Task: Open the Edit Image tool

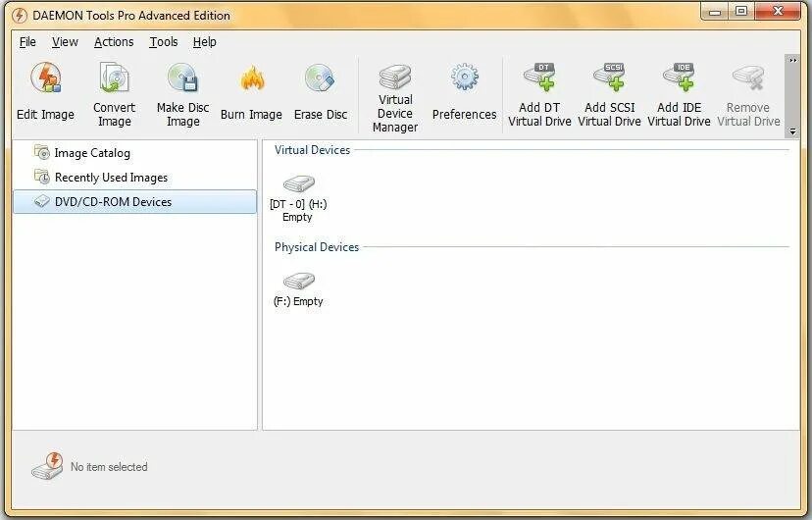Action: [45, 92]
